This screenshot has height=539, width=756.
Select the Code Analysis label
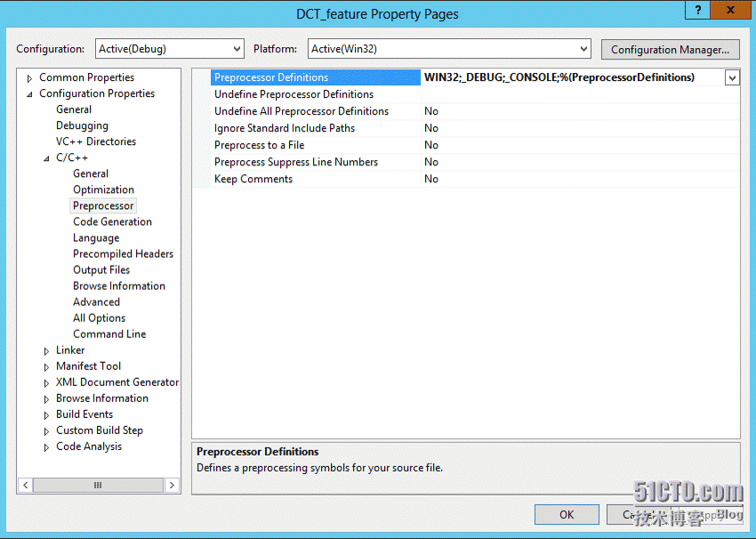pos(89,446)
